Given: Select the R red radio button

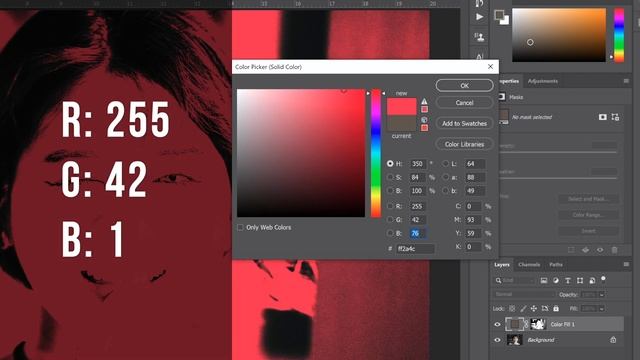Looking at the screenshot, I should click(x=390, y=206).
